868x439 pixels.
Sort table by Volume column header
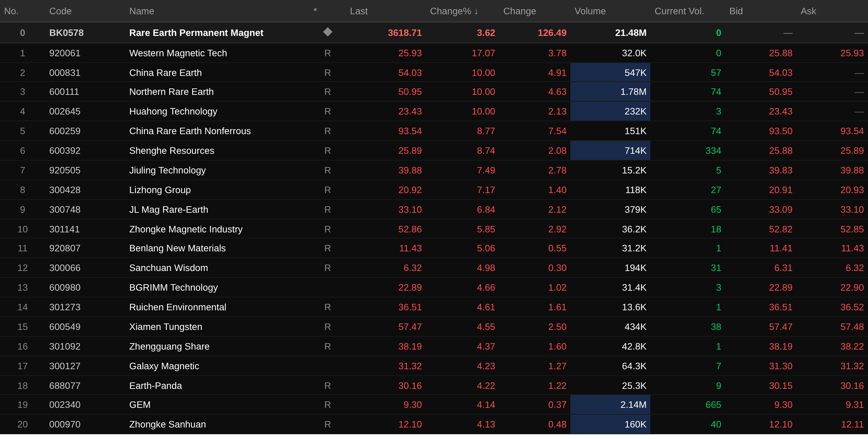590,11
